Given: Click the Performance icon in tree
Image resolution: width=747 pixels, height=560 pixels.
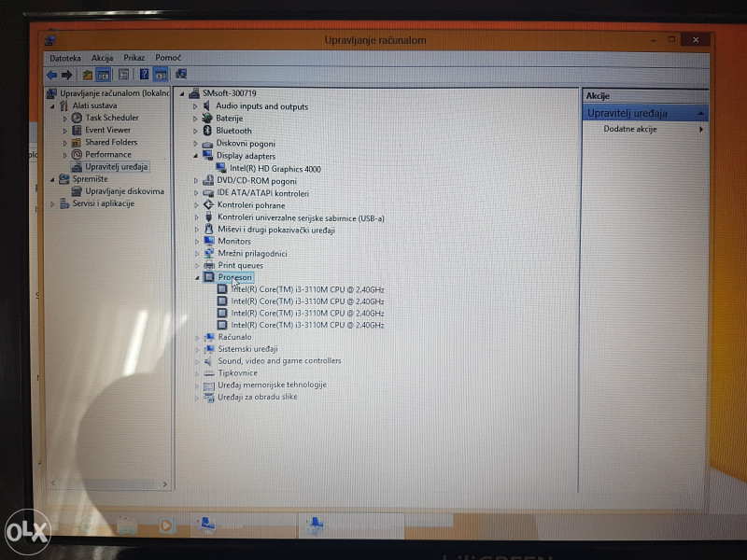Looking at the screenshot, I should (x=77, y=154).
